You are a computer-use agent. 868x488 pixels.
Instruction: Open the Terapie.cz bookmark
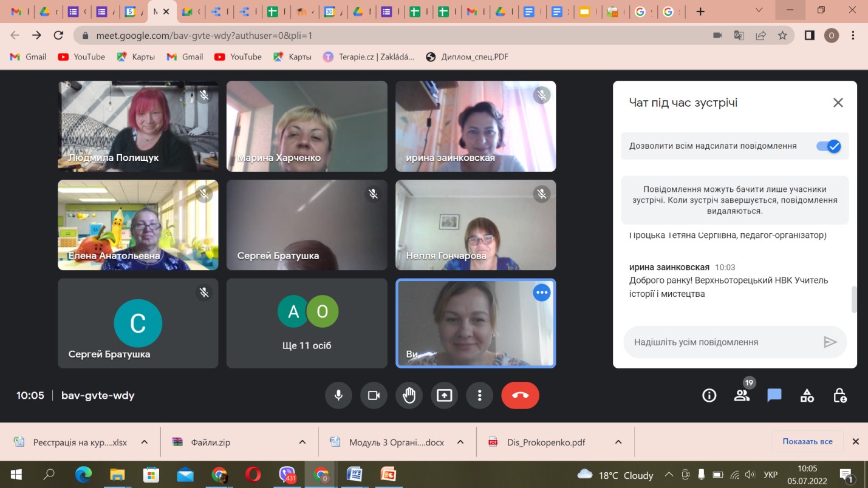pyautogui.click(x=369, y=56)
